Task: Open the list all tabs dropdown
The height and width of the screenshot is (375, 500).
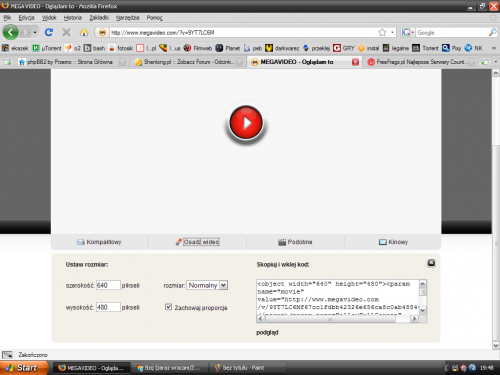Action: tap(495, 62)
